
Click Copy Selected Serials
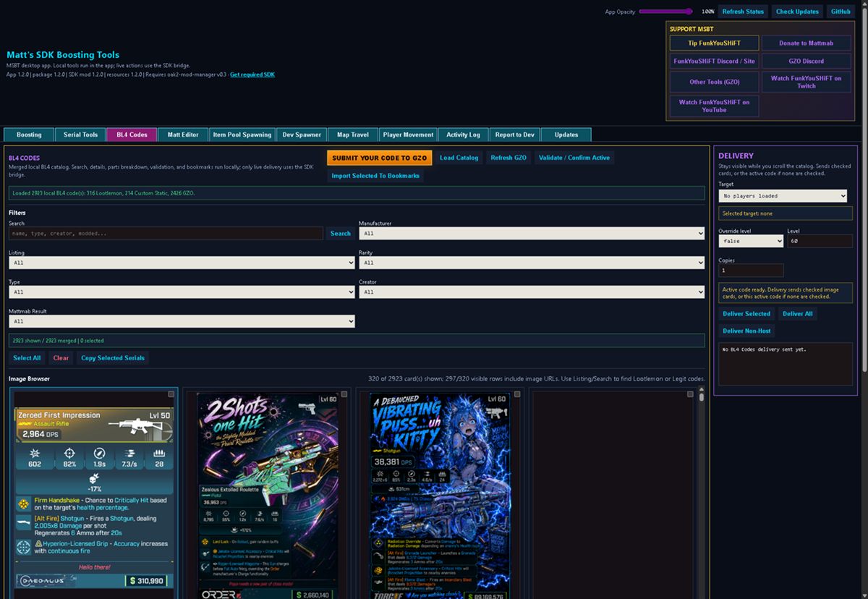coord(113,358)
